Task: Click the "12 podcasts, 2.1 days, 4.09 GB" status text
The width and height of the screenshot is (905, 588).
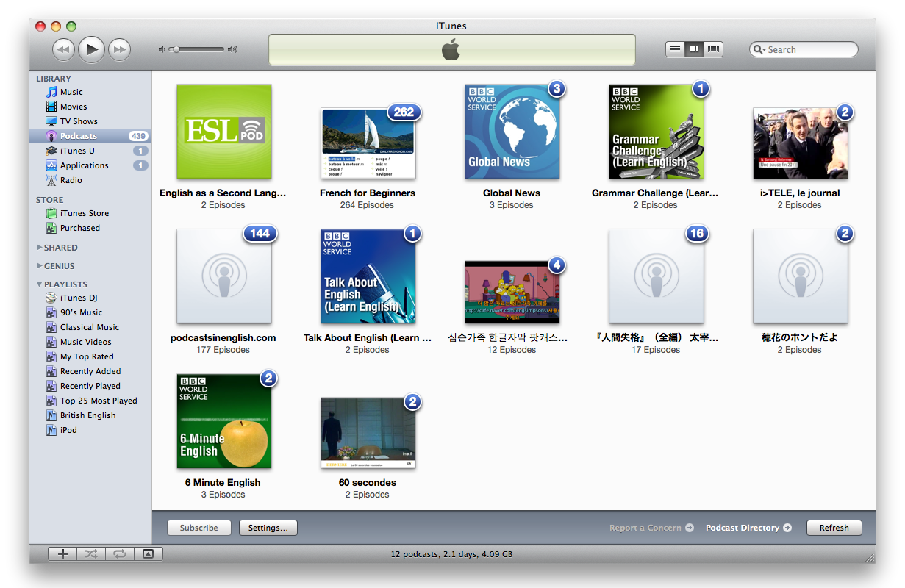Action: (x=452, y=554)
